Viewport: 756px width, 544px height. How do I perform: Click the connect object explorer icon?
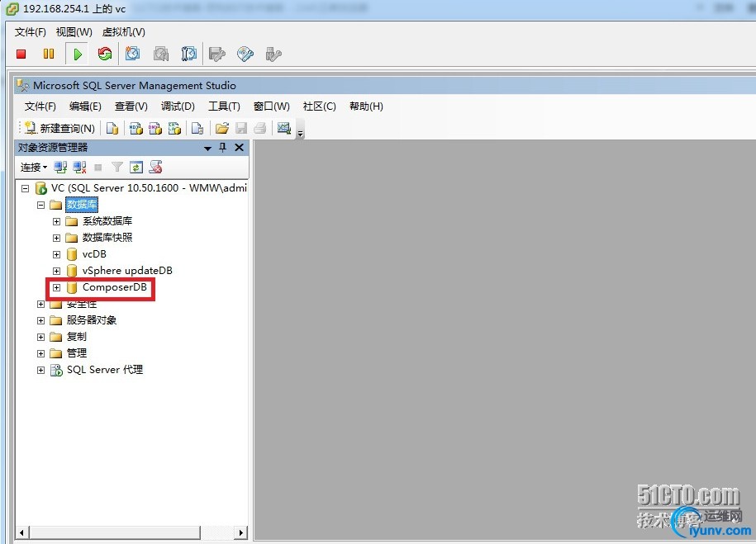tap(60, 168)
